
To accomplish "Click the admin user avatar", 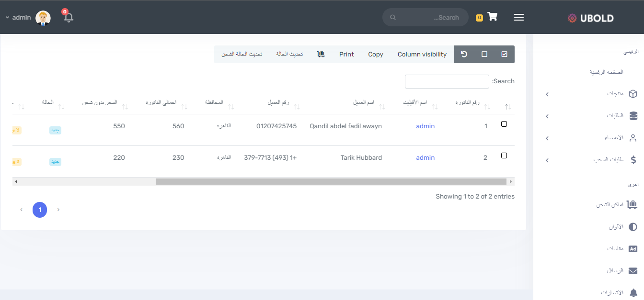I will click(43, 18).
